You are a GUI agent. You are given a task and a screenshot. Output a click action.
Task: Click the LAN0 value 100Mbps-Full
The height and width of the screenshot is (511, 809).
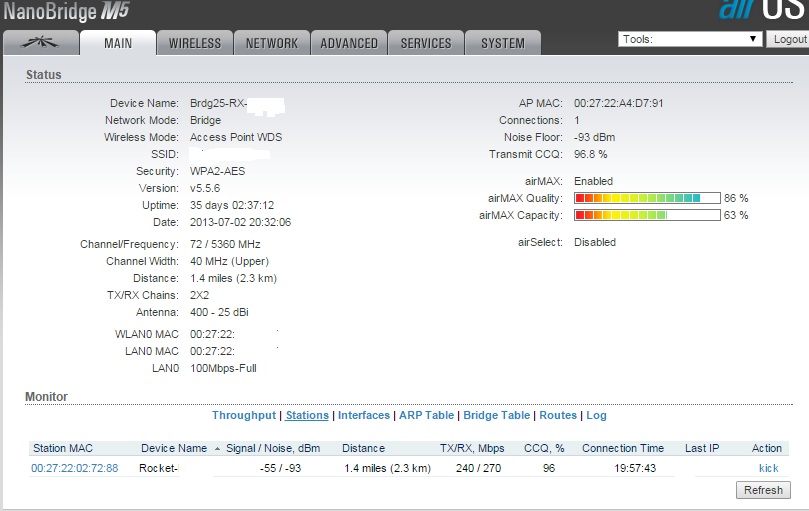(223, 369)
